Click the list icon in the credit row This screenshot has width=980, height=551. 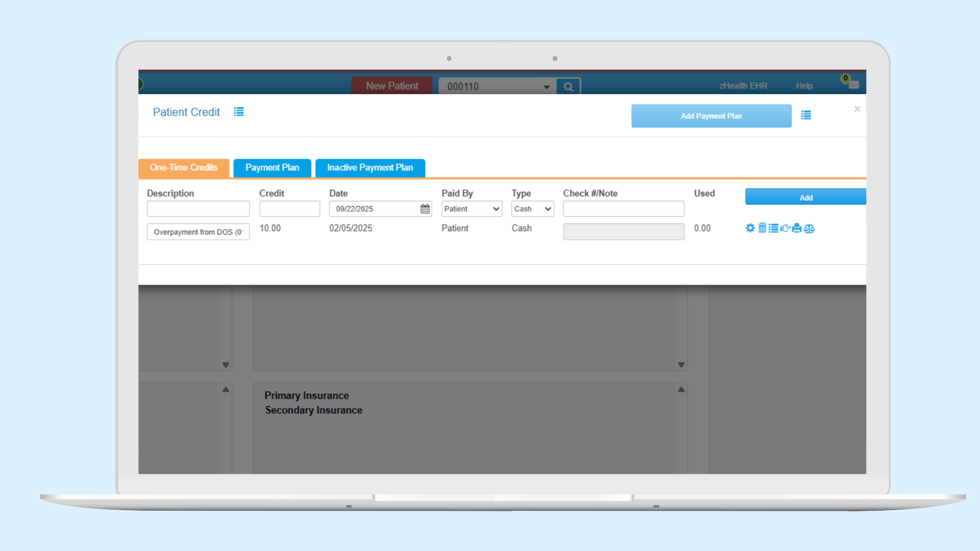[774, 228]
